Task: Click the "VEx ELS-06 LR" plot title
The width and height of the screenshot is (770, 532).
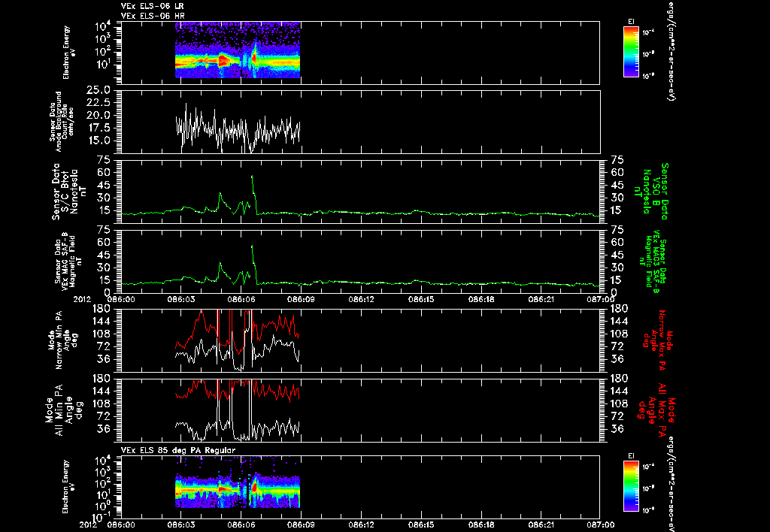Action: (x=152, y=6)
